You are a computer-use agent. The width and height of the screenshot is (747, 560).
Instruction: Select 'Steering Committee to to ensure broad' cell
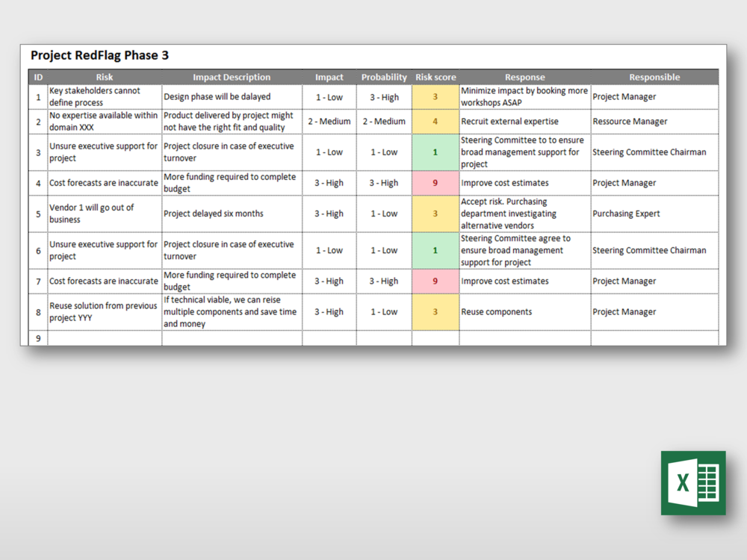point(525,152)
